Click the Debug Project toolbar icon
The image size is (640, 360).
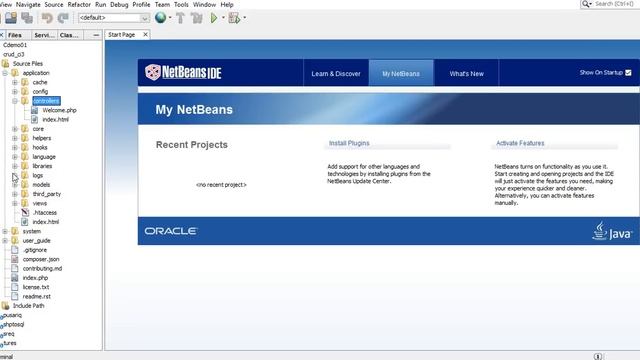point(234,18)
